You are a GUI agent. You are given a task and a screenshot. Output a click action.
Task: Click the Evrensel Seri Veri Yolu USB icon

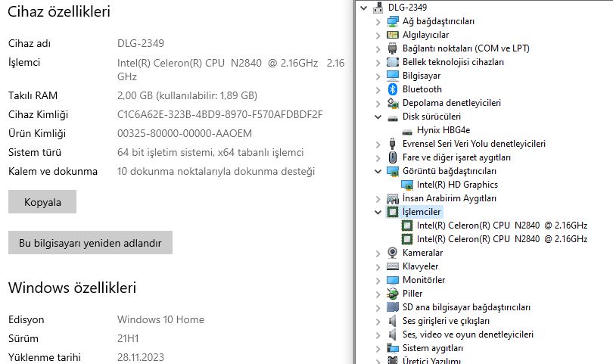click(393, 144)
